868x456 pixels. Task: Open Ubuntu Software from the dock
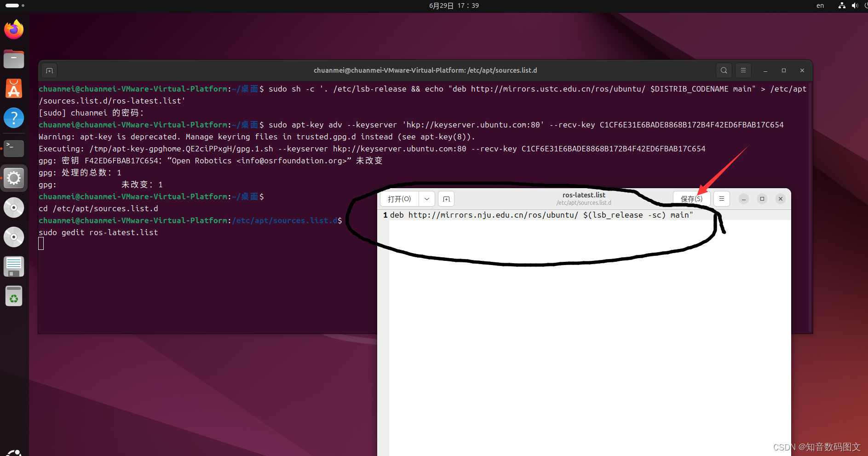(x=13, y=88)
